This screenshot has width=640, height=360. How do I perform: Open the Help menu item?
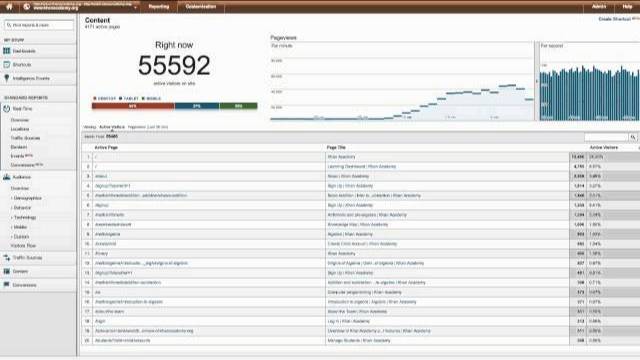point(627,7)
